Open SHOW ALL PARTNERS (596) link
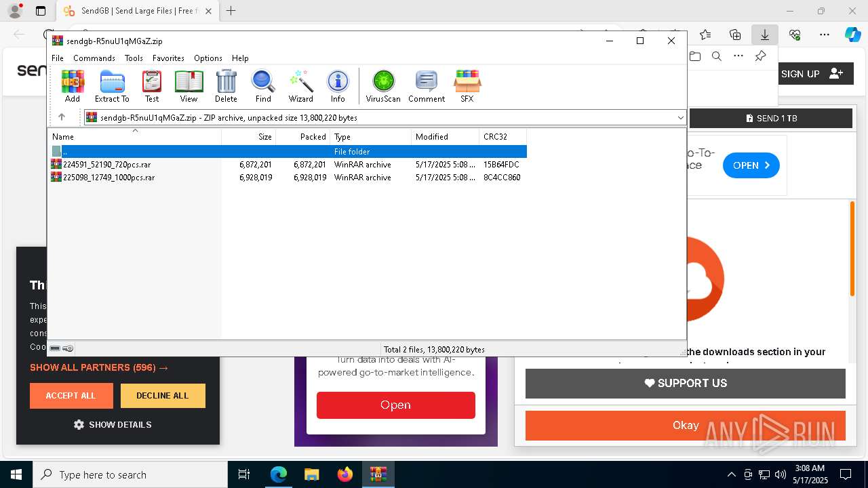Screen dimensions: 868x488 coord(99,367)
